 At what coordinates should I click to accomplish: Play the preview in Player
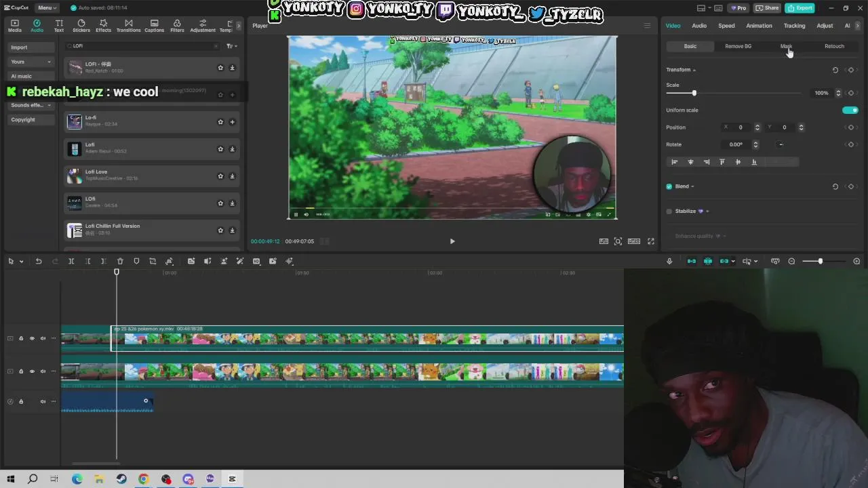(x=452, y=241)
